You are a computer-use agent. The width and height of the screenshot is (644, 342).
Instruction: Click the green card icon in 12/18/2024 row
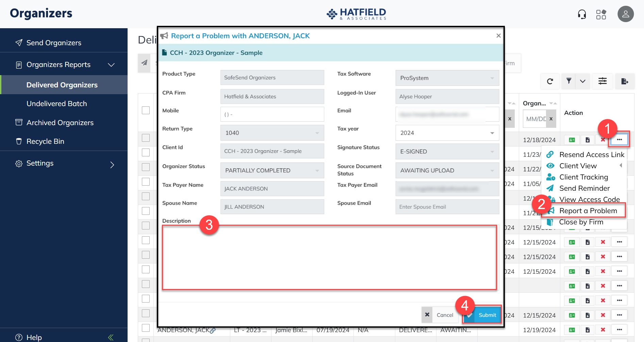572,140
